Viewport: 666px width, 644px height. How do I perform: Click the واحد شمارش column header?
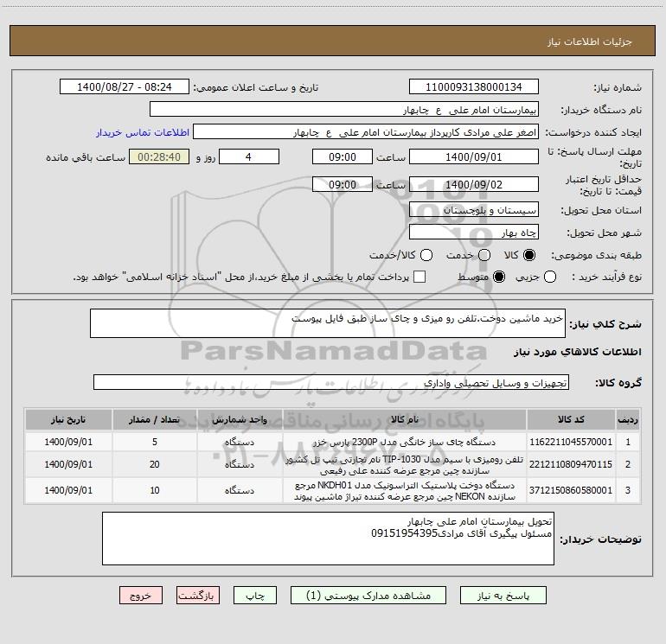tap(240, 419)
